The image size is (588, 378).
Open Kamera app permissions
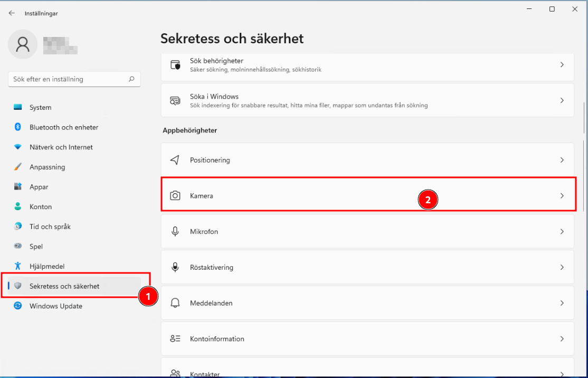tap(367, 195)
